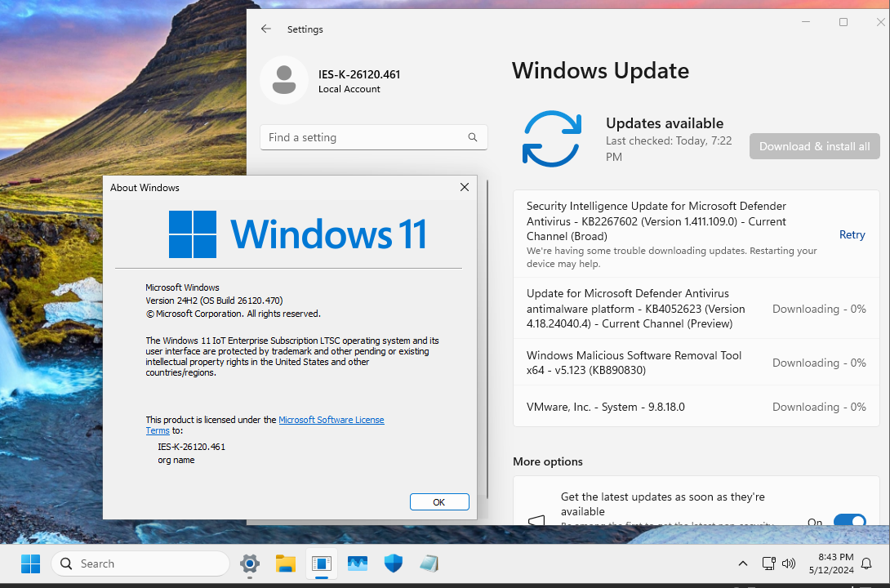Click the winver app taskbar icon

point(321,563)
